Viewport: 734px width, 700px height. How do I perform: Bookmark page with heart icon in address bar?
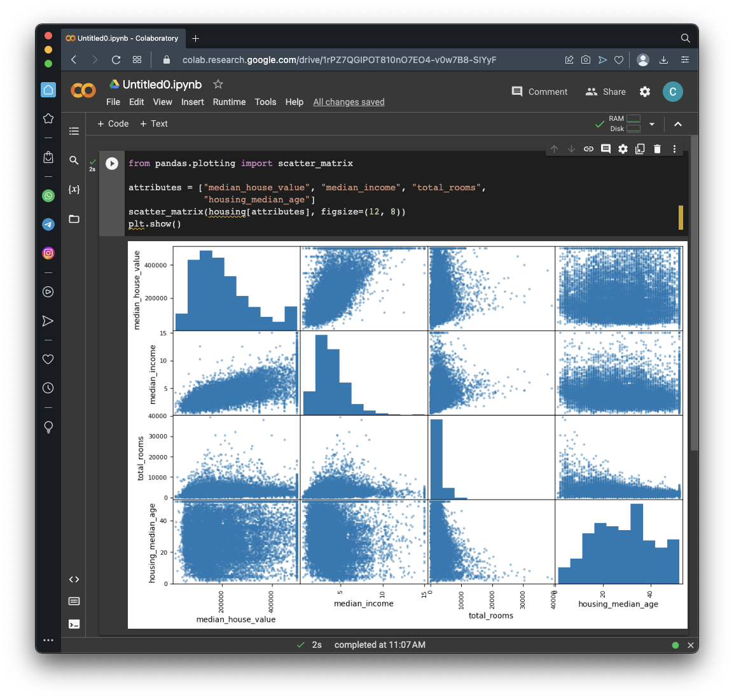coord(619,60)
